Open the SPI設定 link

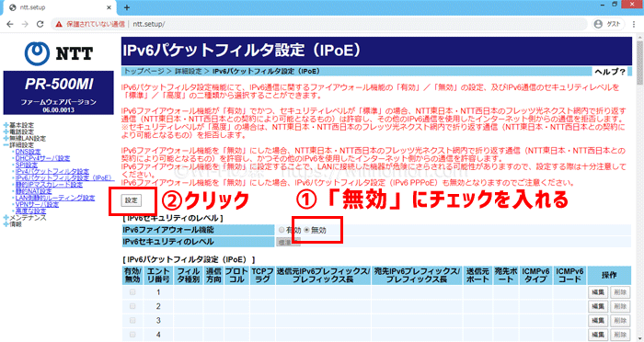tap(27, 165)
